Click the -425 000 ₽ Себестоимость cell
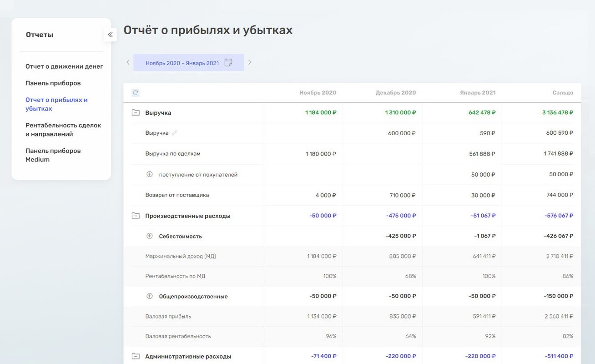The height and width of the screenshot is (364, 595). [401, 236]
